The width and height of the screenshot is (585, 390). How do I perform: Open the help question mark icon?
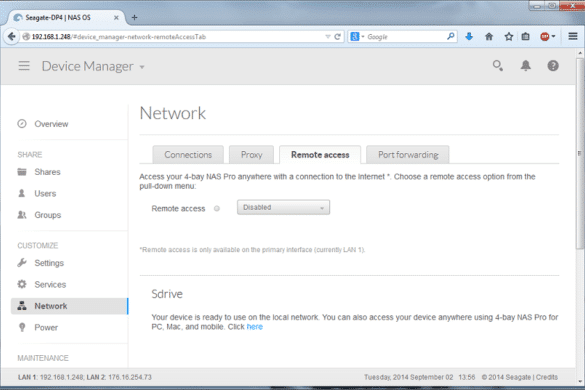553,66
